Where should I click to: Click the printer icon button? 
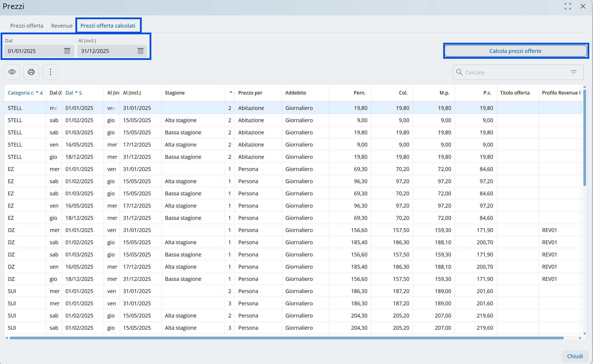[31, 72]
